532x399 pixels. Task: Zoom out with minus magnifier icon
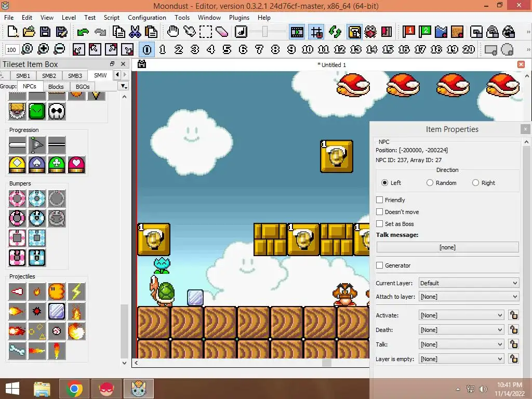59,49
